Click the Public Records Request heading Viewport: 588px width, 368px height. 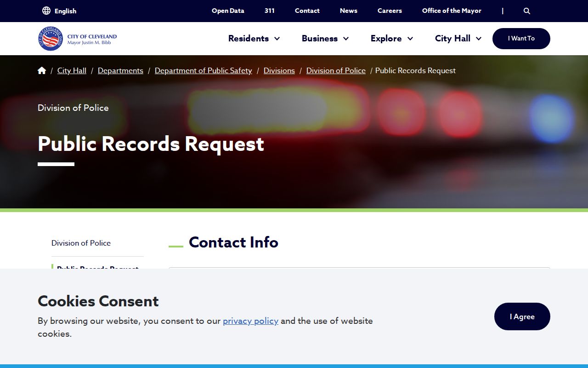tap(151, 144)
